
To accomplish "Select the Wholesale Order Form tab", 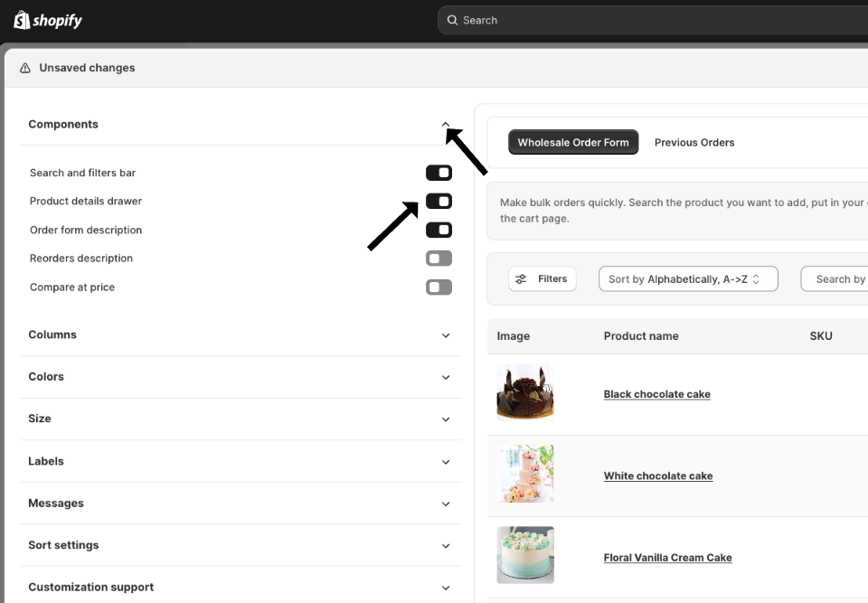I will tap(573, 142).
